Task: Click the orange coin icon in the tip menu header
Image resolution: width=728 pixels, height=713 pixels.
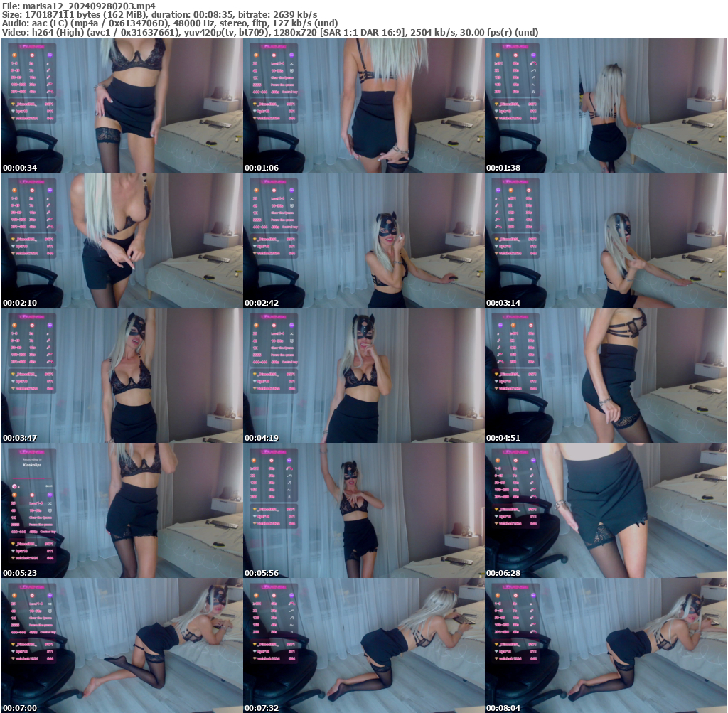Action: [x=15, y=55]
